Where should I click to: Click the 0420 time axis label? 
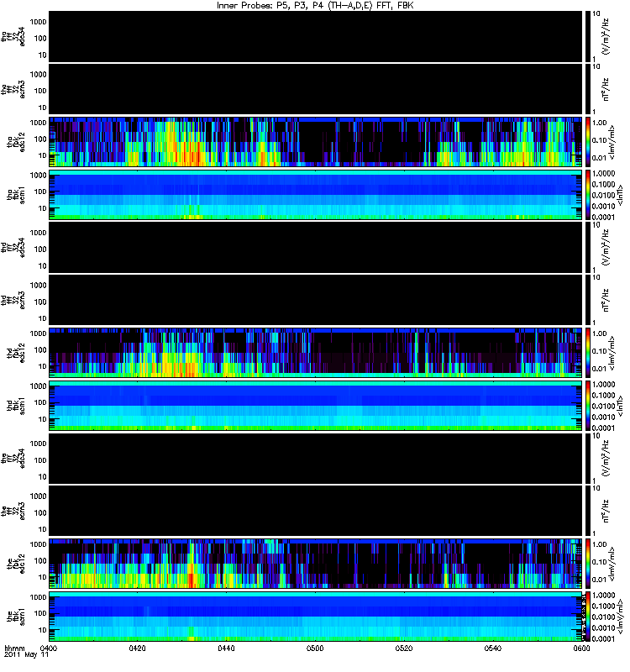(x=137, y=648)
